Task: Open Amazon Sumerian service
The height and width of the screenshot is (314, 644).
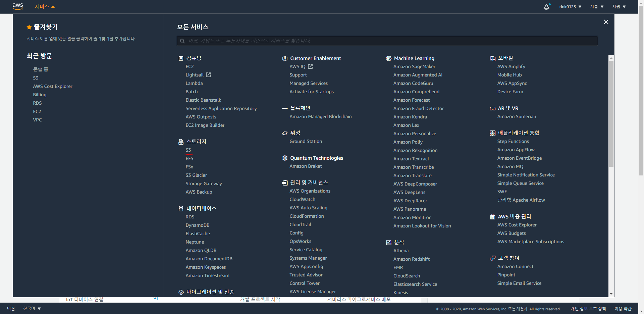Action: tap(517, 116)
